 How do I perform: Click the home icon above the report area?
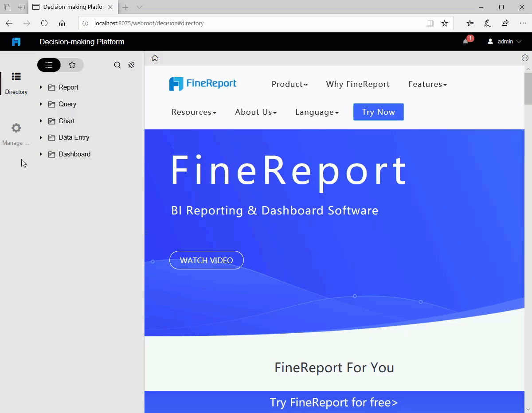coord(154,58)
